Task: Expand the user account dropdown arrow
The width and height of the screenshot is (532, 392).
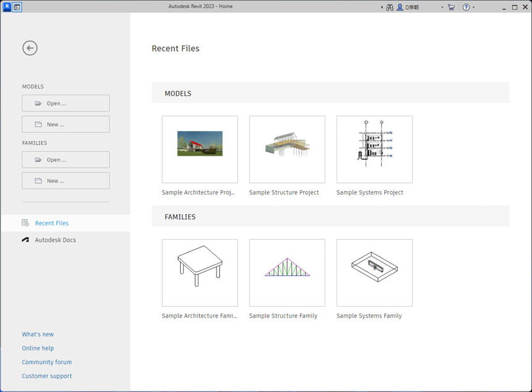Action: coord(442,7)
